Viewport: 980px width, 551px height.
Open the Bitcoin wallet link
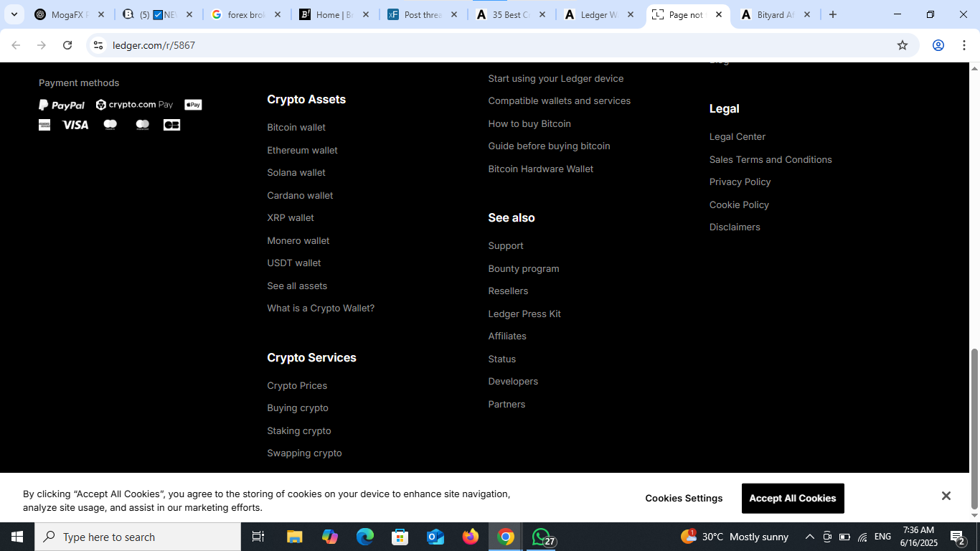[x=296, y=128]
